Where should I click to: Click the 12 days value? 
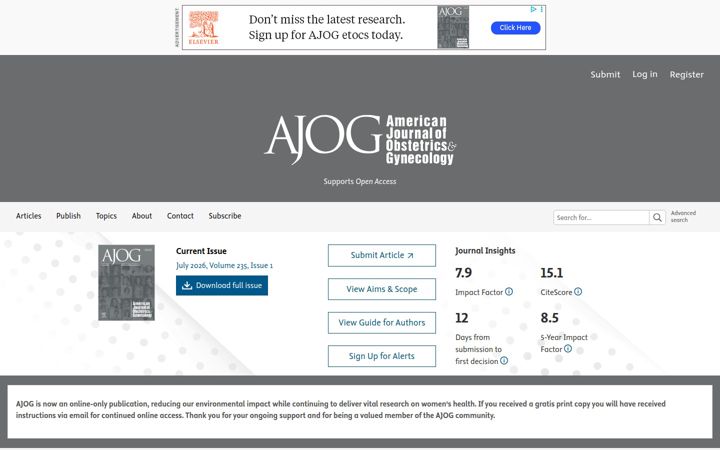coord(461,318)
